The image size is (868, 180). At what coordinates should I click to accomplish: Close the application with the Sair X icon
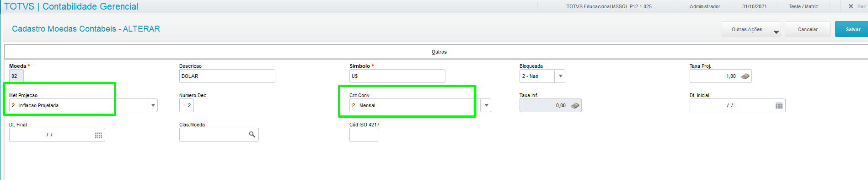pos(851,6)
